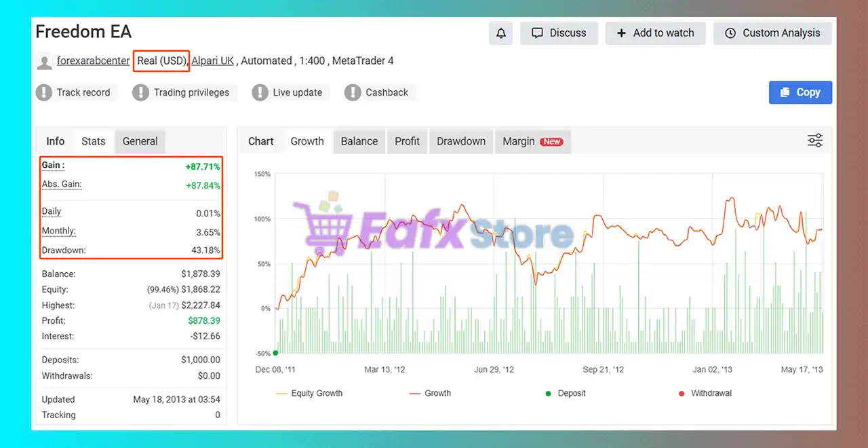This screenshot has width=868, height=448.
Task: Follow the Alpari UK broker link
Action: [212, 60]
